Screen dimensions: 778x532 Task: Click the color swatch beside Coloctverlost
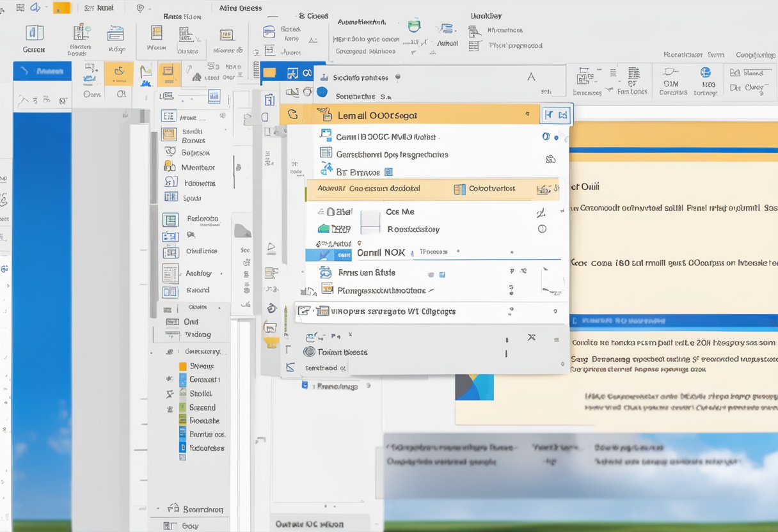pyautogui.click(x=459, y=189)
